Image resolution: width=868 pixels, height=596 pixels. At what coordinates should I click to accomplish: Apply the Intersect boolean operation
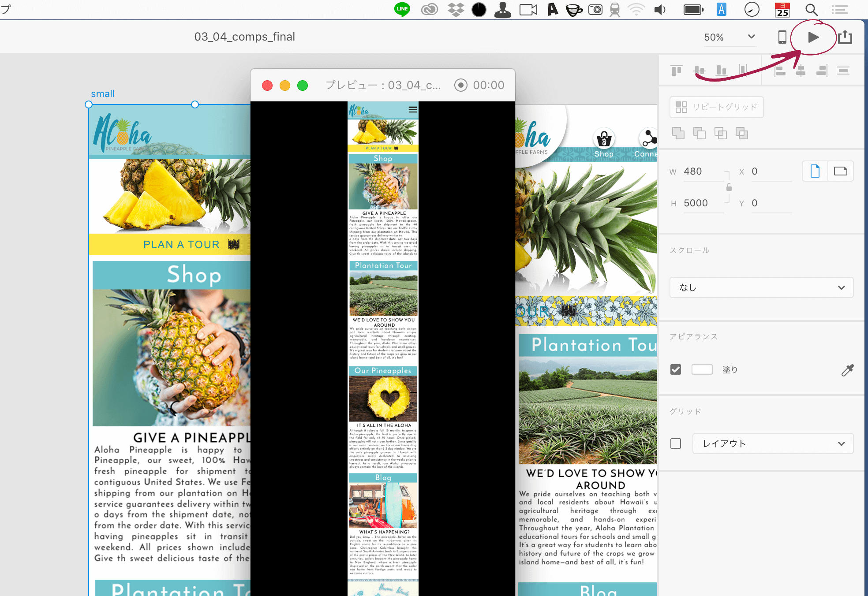click(721, 133)
